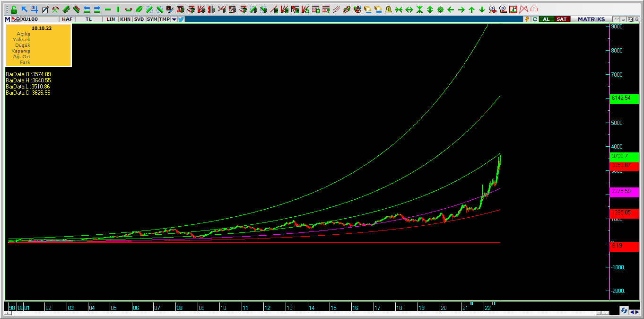
Task: Select the green vertical line tool
Action: (118, 9)
